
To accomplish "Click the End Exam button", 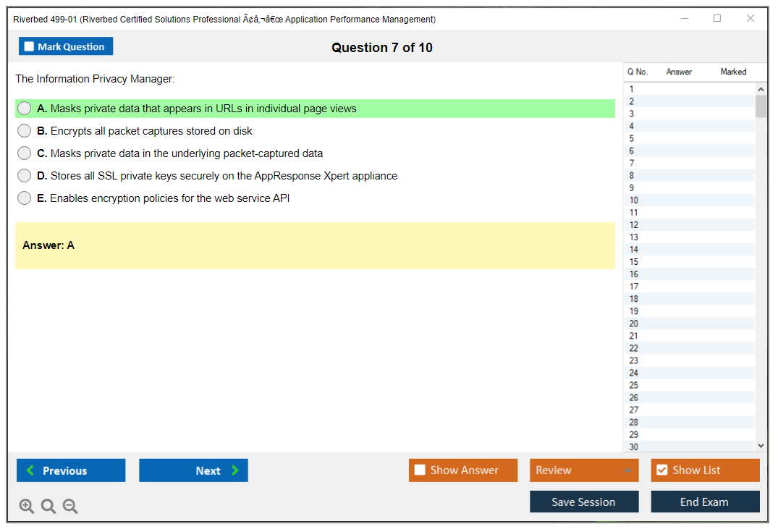I will (x=705, y=502).
